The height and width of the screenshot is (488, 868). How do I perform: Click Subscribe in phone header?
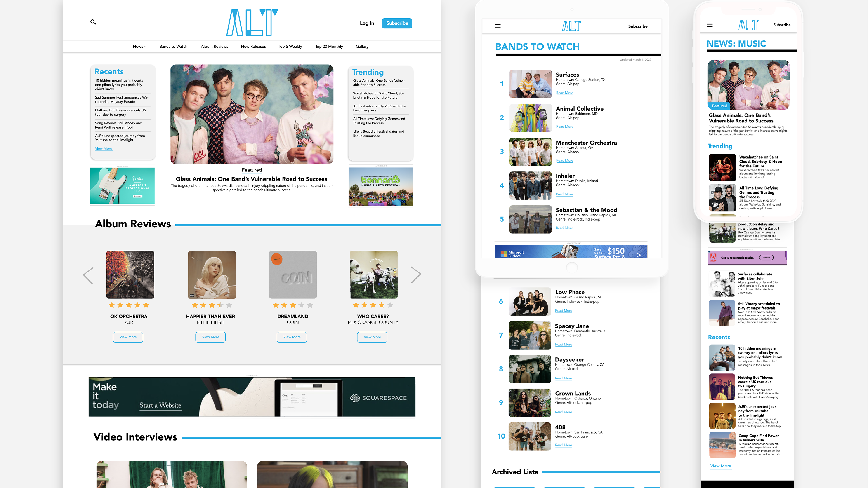pos(782,25)
